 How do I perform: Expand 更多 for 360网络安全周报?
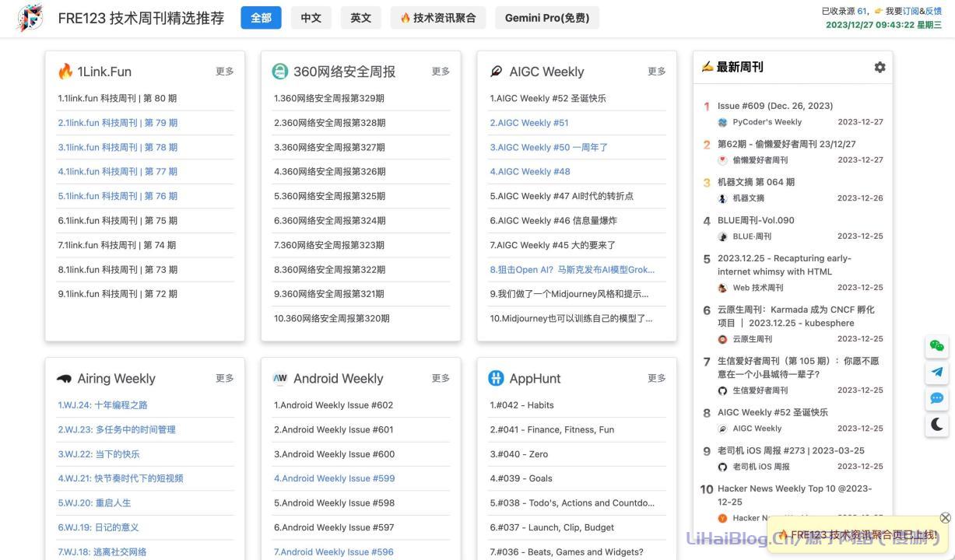[441, 72]
